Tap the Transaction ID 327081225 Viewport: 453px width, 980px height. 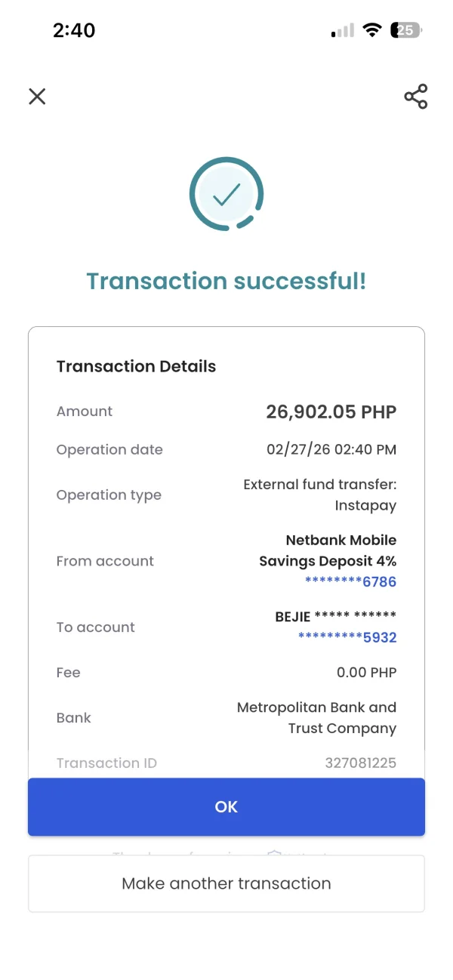[x=360, y=763]
